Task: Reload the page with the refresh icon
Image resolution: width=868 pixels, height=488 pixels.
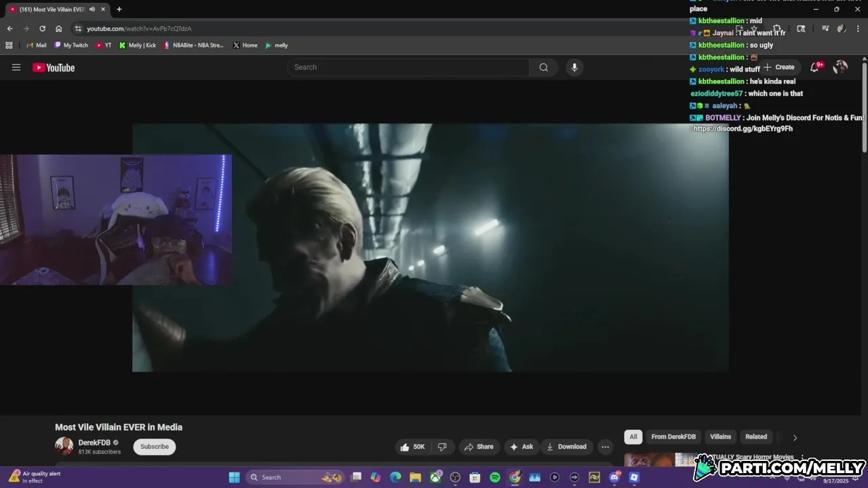Action: click(x=42, y=28)
